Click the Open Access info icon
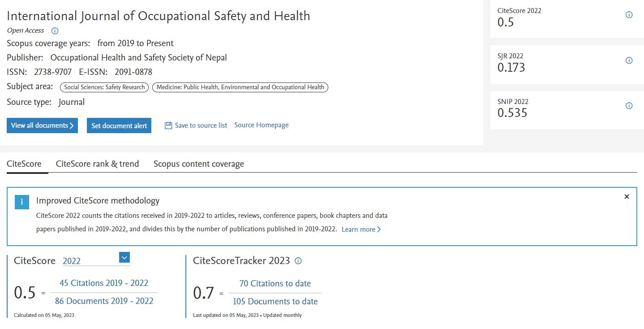 point(55,31)
